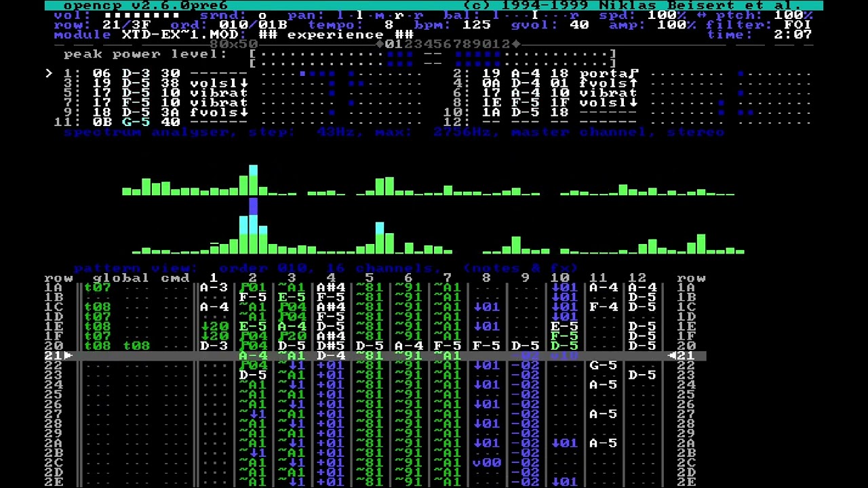Image resolution: width=868 pixels, height=488 pixels.
Task: Click the 80x50 screen mode text
Action: tap(234, 44)
